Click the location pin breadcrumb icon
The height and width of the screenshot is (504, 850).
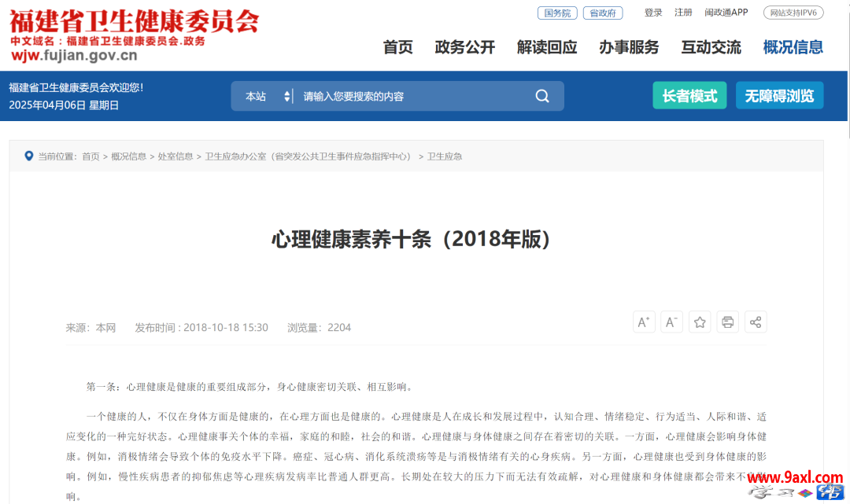pos(29,156)
